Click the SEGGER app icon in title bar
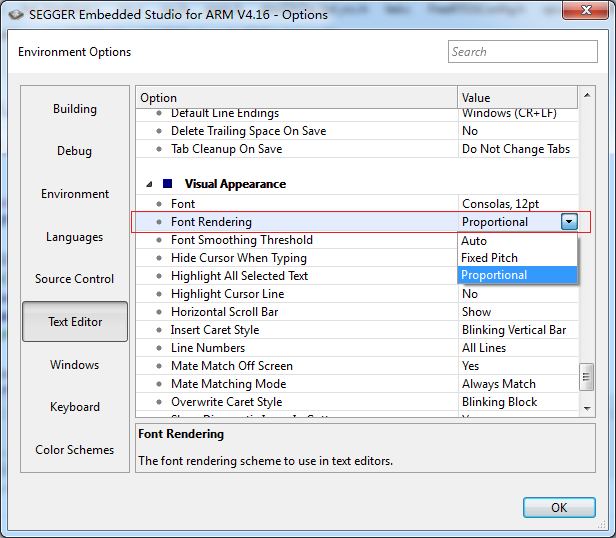616x538 pixels. (16, 15)
